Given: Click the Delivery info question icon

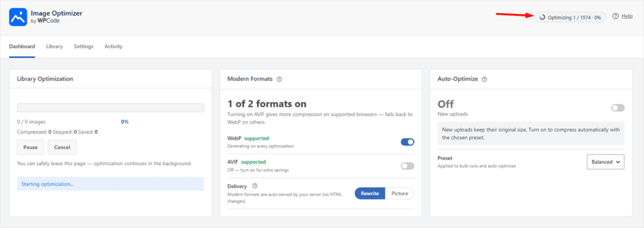Looking at the screenshot, I should tap(255, 186).
